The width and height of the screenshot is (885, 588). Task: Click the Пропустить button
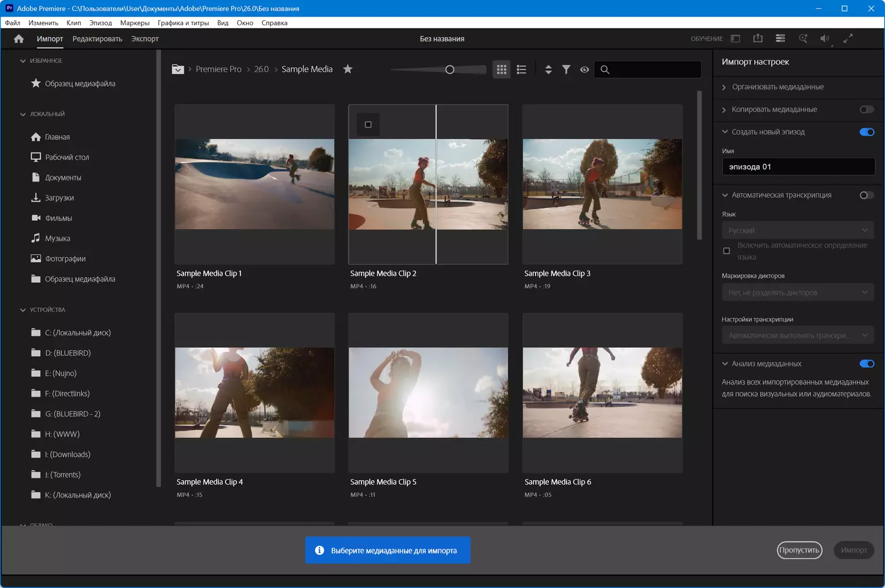tap(799, 550)
